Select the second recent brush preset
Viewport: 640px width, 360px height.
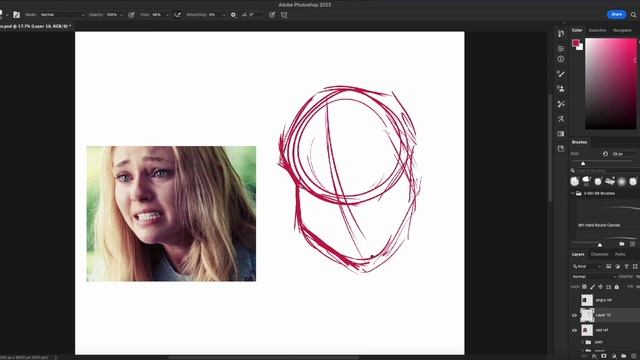coord(587,181)
